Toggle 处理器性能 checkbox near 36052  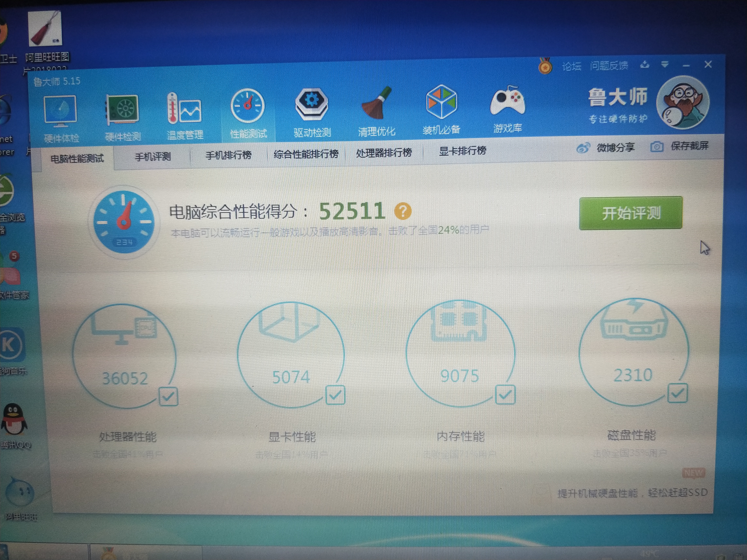pyautogui.click(x=169, y=396)
